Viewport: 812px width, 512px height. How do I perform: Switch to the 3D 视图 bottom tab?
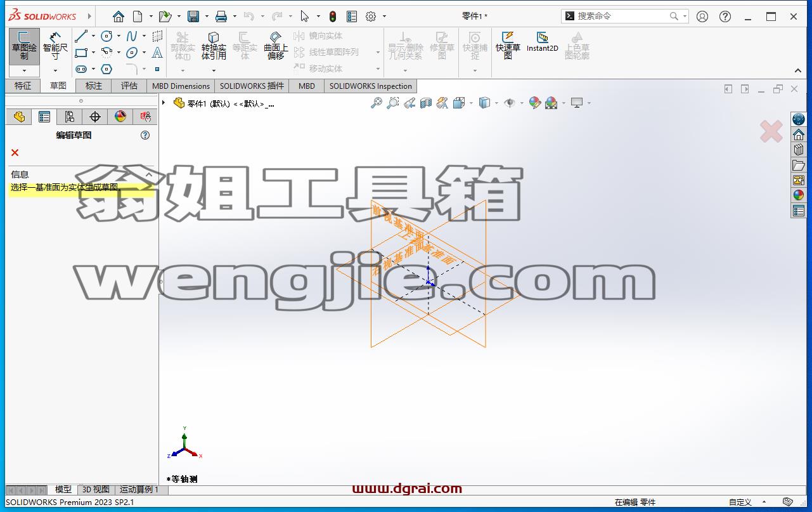pos(96,489)
